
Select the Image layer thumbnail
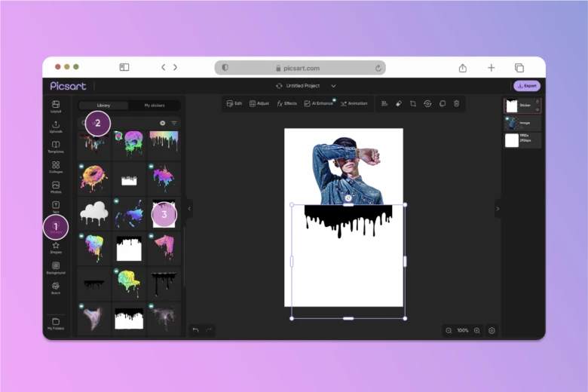pyautogui.click(x=511, y=123)
